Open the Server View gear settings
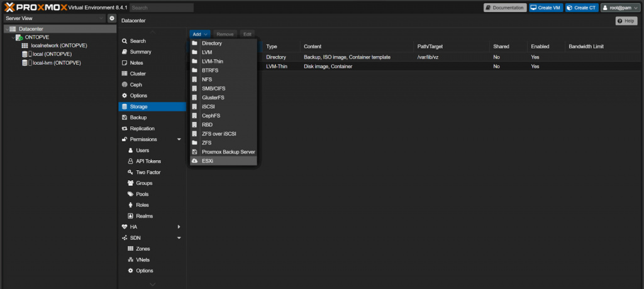 pos(112,18)
